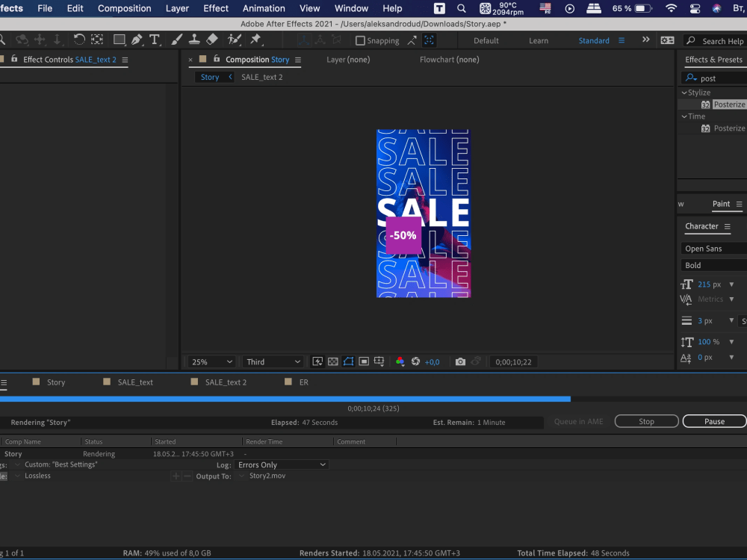Open the Log Errors Only dropdown
This screenshot has width=747, height=560.
tap(282, 464)
